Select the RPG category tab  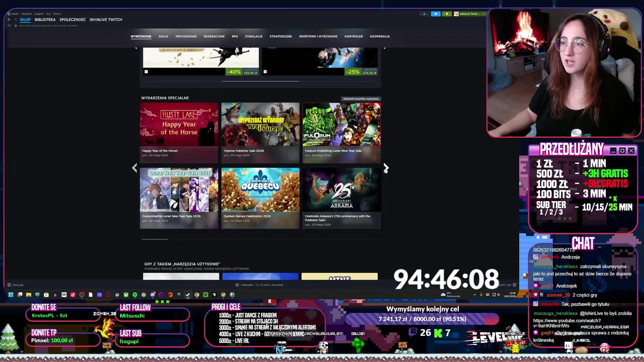coord(235,36)
